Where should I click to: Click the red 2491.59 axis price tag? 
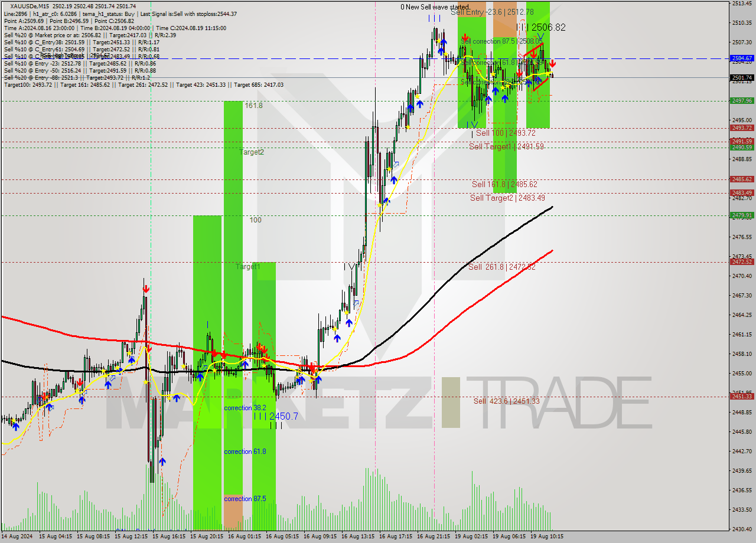pos(742,141)
